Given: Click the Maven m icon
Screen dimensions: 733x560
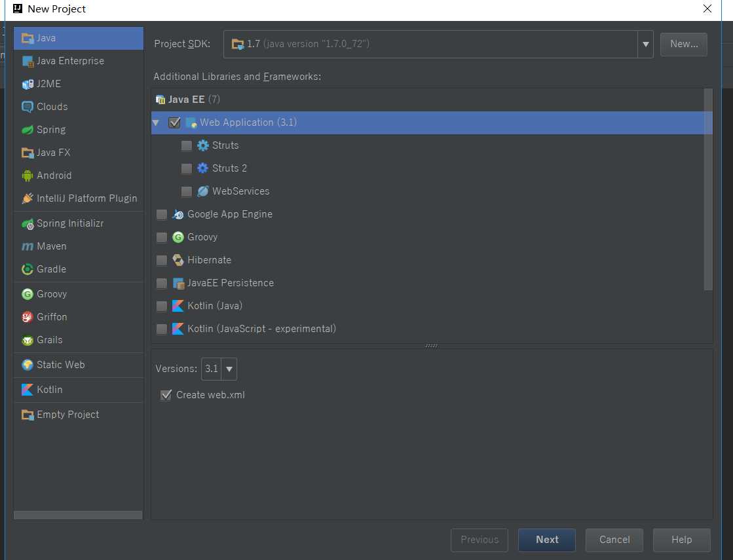Looking at the screenshot, I should tap(28, 246).
